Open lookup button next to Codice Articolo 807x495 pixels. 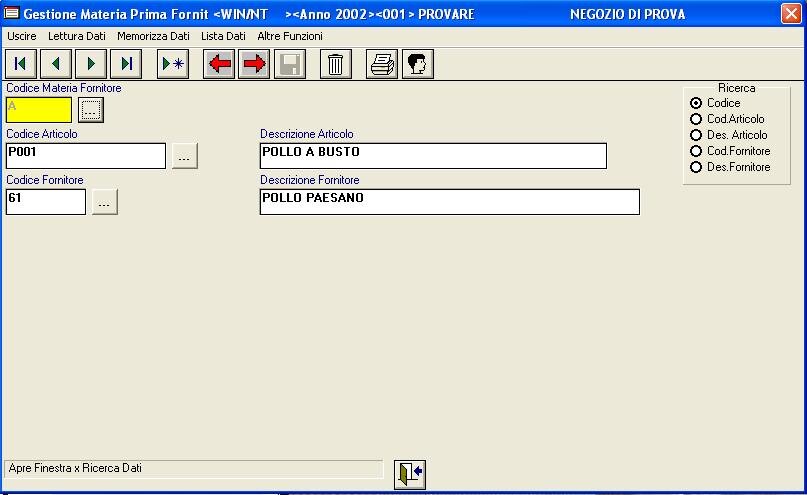[x=184, y=156]
